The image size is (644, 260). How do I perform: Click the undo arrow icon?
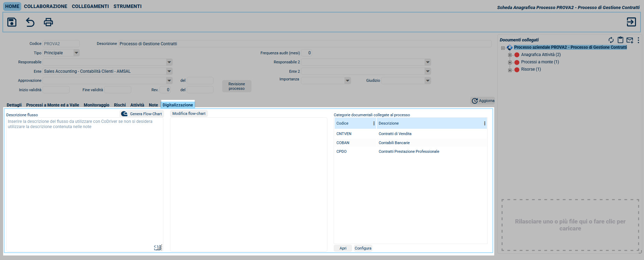click(x=30, y=22)
